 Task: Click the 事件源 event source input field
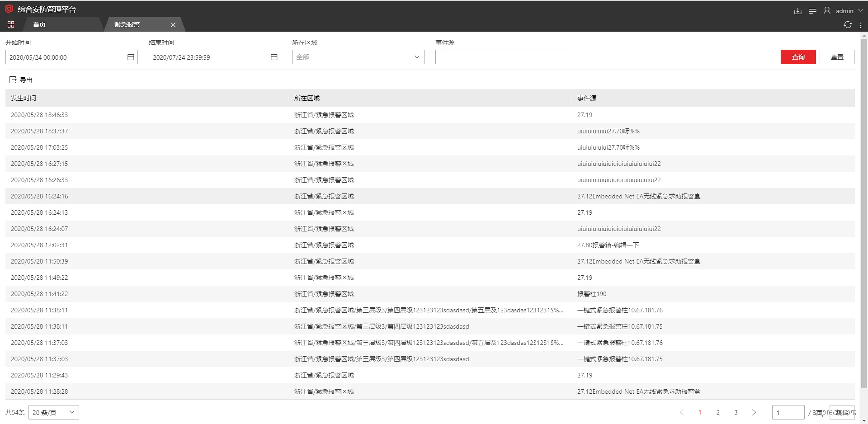pos(501,57)
